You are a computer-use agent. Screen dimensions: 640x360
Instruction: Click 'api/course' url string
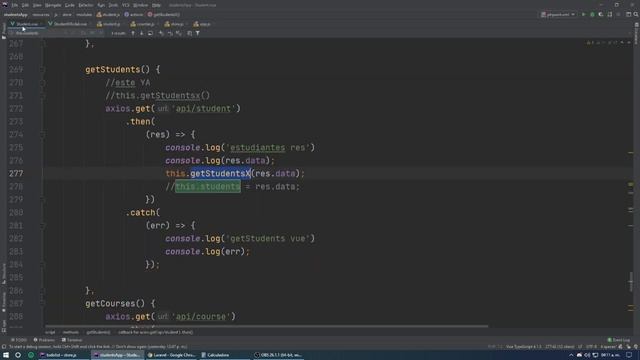200,317
